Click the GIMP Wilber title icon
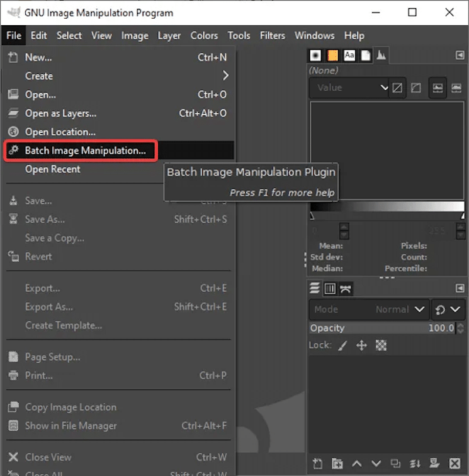The width and height of the screenshot is (469, 476). click(13, 13)
